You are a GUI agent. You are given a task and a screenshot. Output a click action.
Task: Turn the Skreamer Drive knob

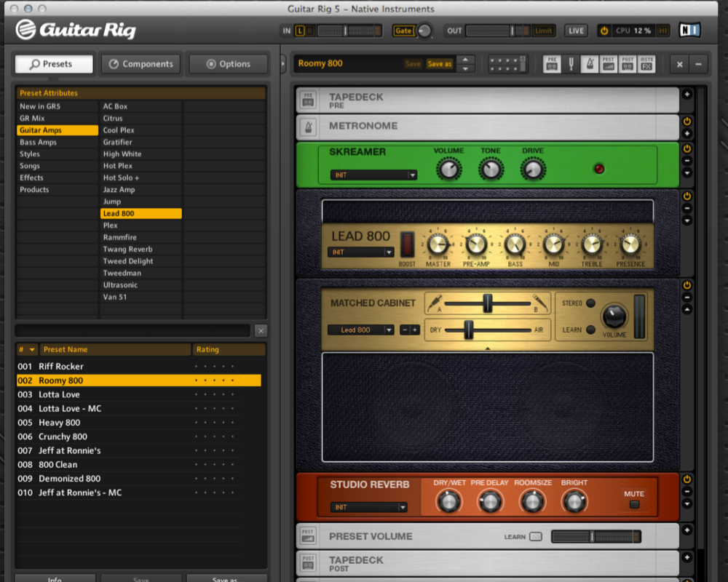point(533,169)
